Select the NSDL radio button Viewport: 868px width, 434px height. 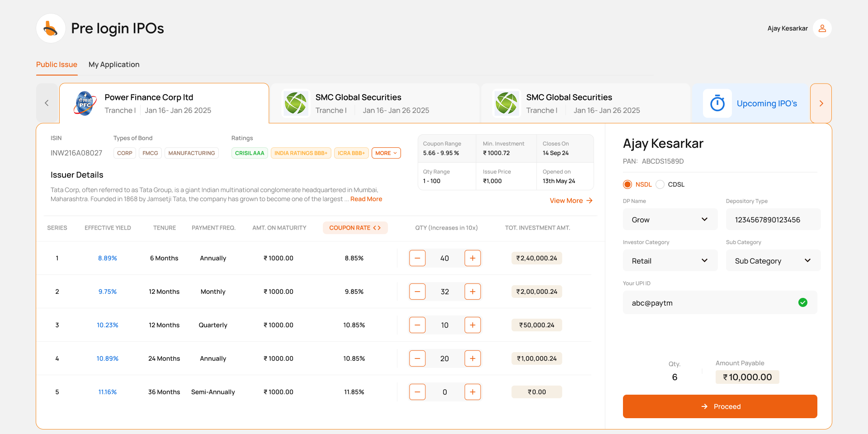(627, 184)
